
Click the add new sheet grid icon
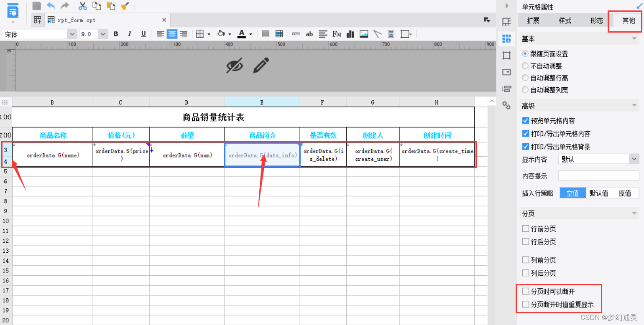(x=38, y=20)
